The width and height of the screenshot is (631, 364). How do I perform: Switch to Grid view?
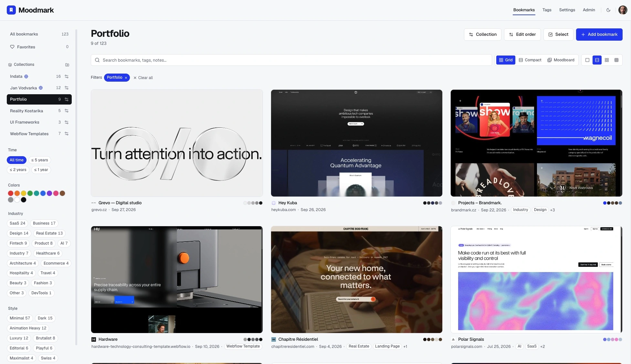tap(506, 60)
